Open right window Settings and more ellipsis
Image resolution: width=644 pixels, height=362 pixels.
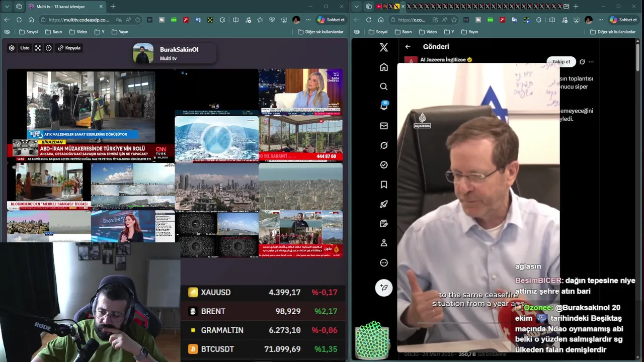[601, 20]
